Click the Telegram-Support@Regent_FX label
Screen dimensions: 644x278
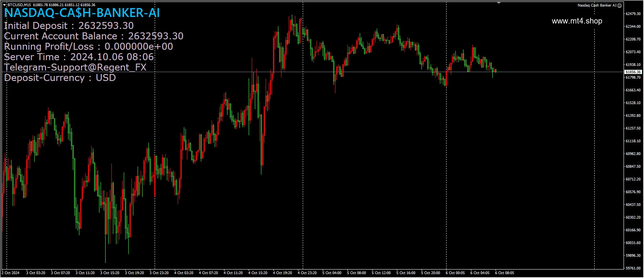(75, 67)
